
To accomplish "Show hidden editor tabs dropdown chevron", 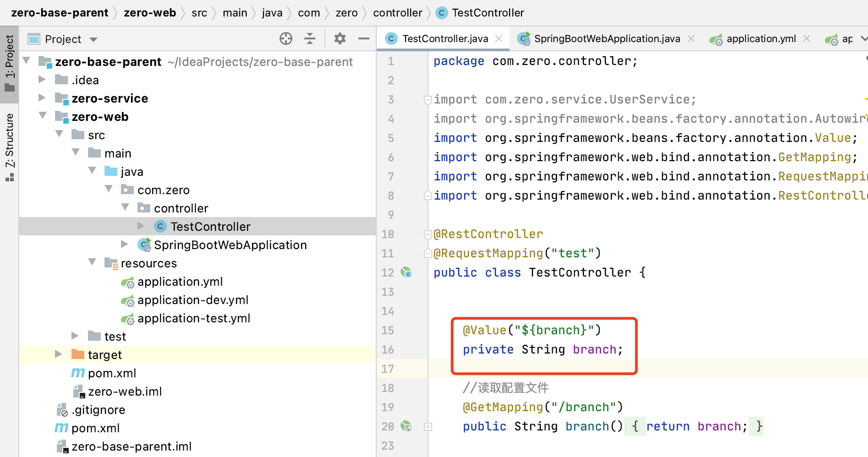I will [863, 39].
